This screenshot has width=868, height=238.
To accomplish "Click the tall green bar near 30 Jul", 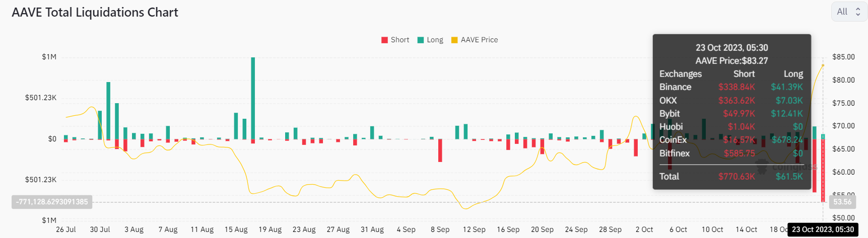I will [x=108, y=111].
